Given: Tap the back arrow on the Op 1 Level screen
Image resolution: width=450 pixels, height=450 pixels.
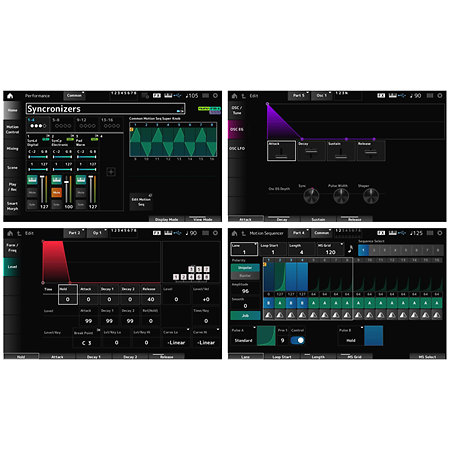Looking at the screenshot, I should coord(19,233).
